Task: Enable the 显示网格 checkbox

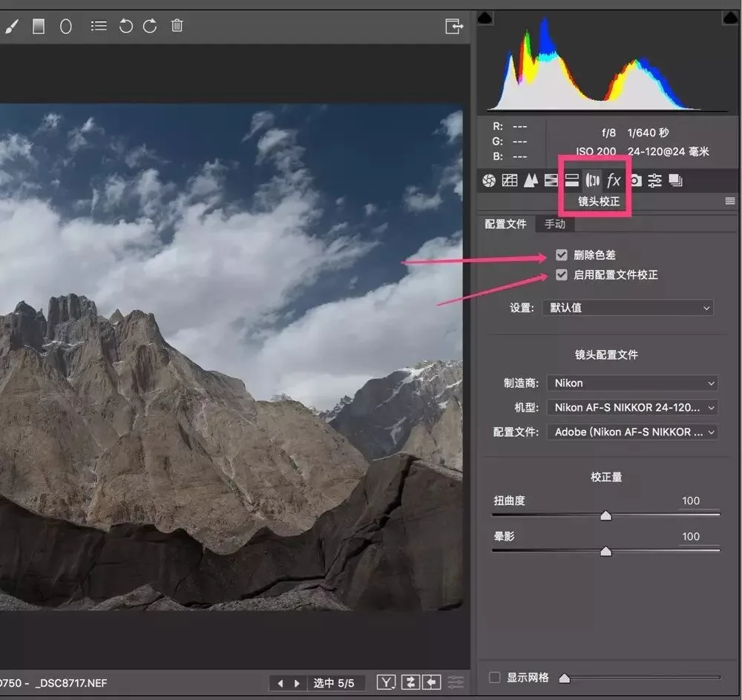Action: point(494,677)
